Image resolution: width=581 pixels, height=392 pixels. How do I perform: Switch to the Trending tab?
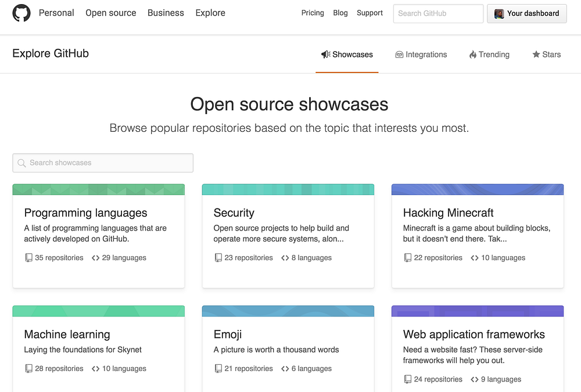(x=489, y=55)
